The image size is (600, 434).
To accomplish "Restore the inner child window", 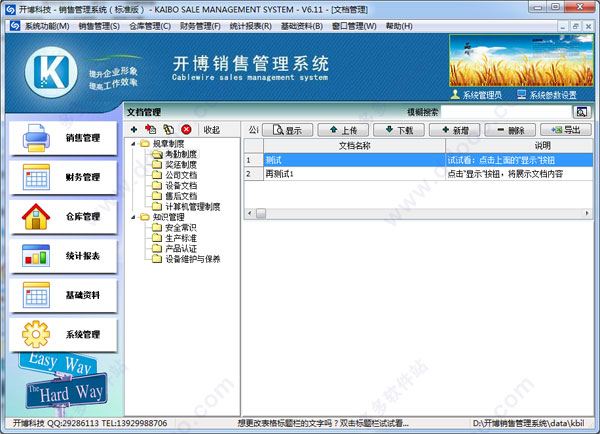I will [x=575, y=26].
